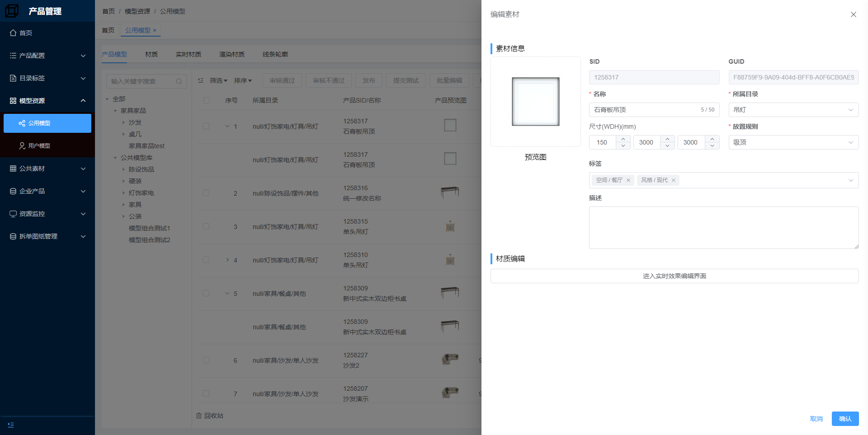
Task: Click 模型资源 in the breadcrumb
Action: [x=137, y=11]
